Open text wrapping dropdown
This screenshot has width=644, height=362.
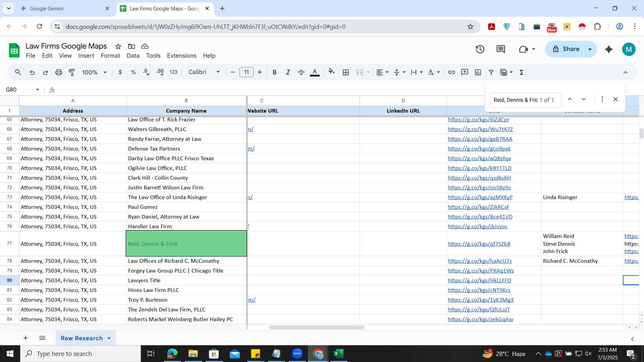[417, 72]
